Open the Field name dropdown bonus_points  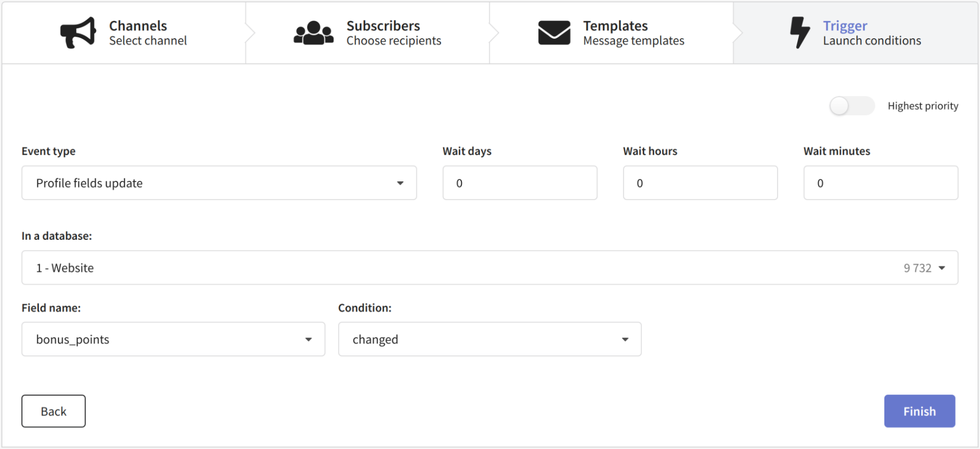173,339
